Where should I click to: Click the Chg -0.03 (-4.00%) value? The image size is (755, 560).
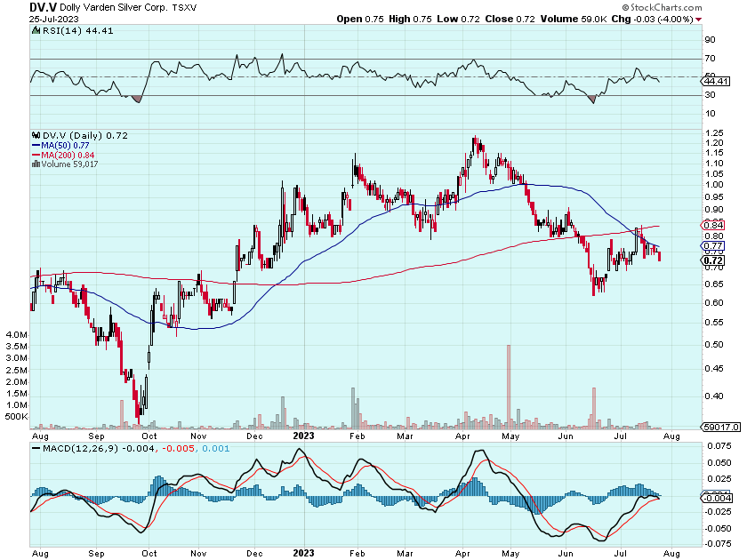[653, 20]
